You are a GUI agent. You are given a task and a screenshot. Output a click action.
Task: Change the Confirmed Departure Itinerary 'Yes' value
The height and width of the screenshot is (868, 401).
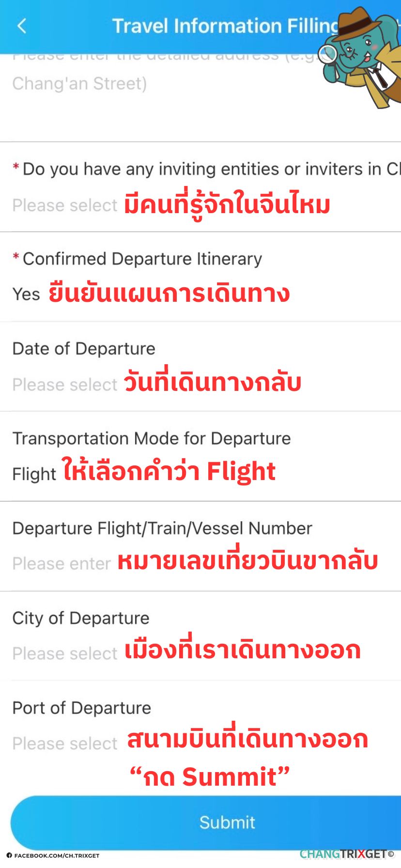pyautogui.click(x=26, y=294)
